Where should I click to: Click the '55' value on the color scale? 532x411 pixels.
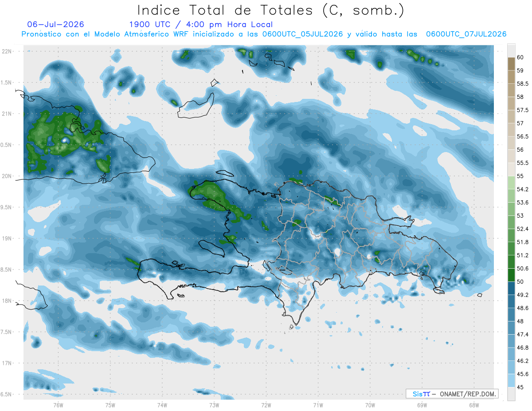pos(520,176)
